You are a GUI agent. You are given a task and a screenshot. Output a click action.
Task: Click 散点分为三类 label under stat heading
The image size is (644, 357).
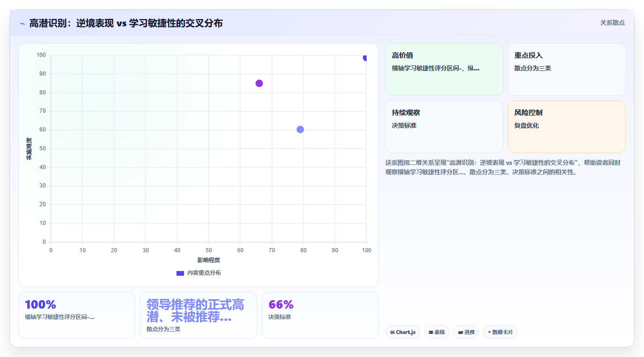[x=163, y=329]
